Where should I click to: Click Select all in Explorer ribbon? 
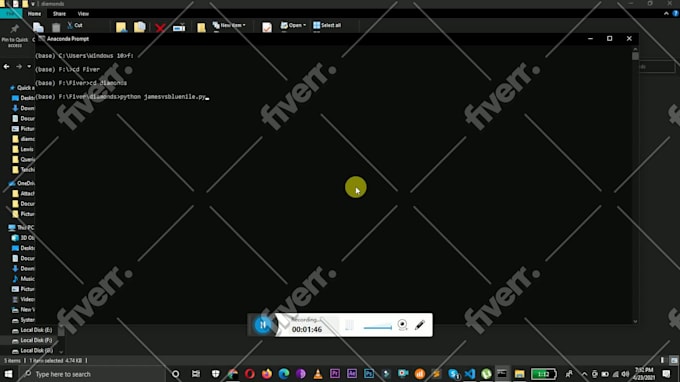tap(327, 25)
